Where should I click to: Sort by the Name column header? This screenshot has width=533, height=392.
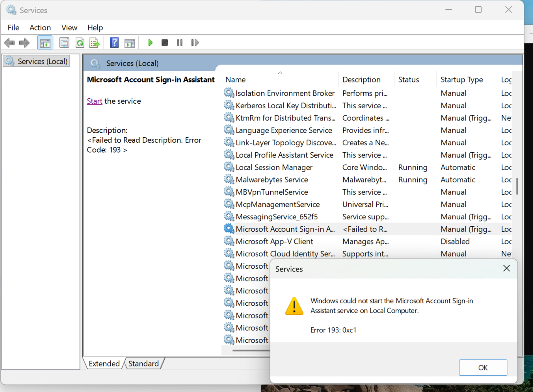(280, 79)
